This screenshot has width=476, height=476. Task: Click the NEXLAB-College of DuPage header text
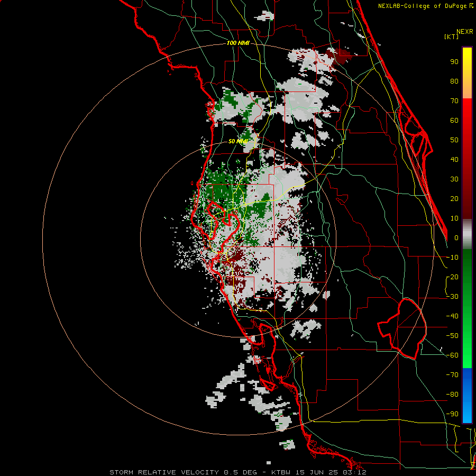click(423, 6)
